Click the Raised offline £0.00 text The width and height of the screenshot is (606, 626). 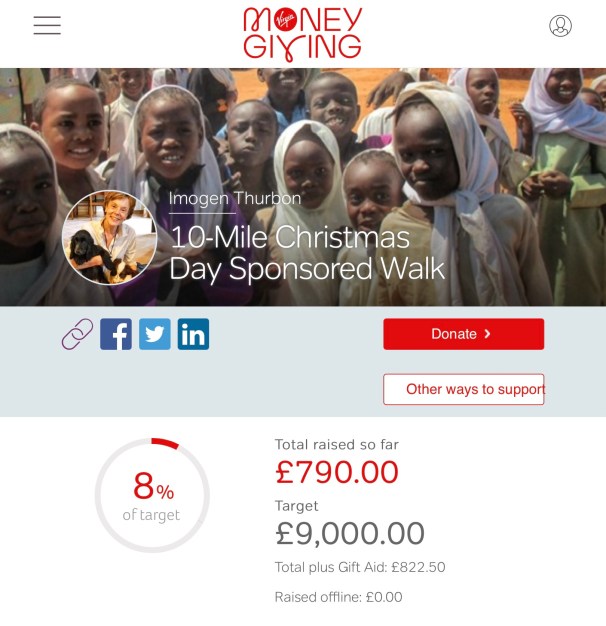pyautogui.click(x=339, y=597)
